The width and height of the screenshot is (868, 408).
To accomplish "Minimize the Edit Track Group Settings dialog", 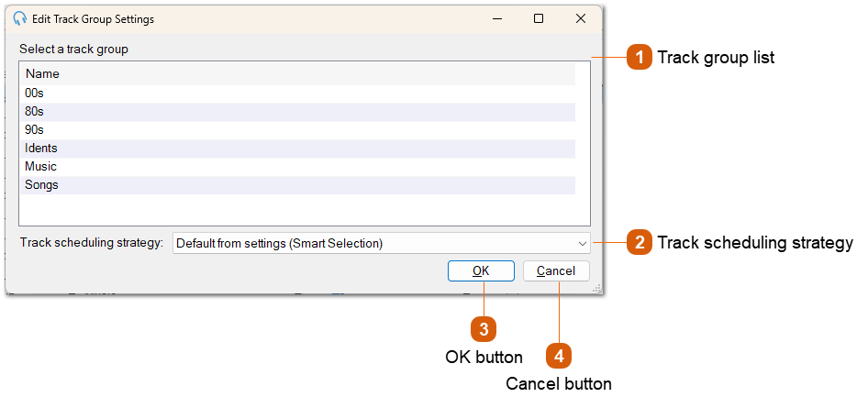I will click(496, 18).
